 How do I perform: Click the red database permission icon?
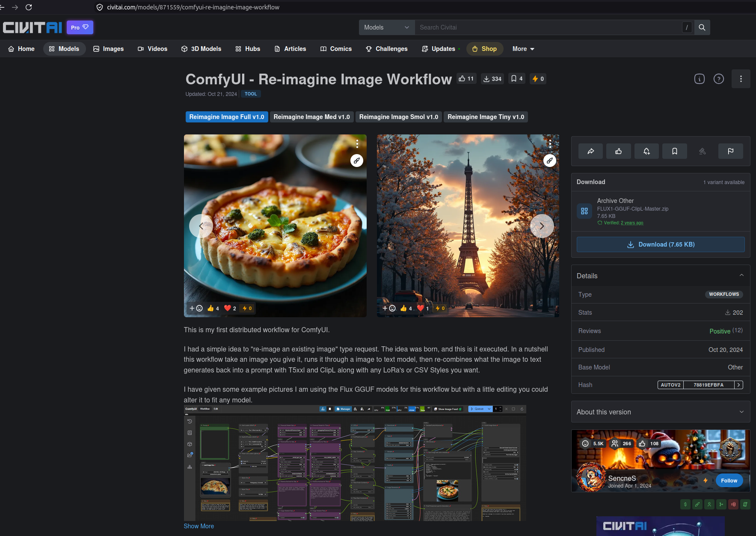(x=733, y=504)
